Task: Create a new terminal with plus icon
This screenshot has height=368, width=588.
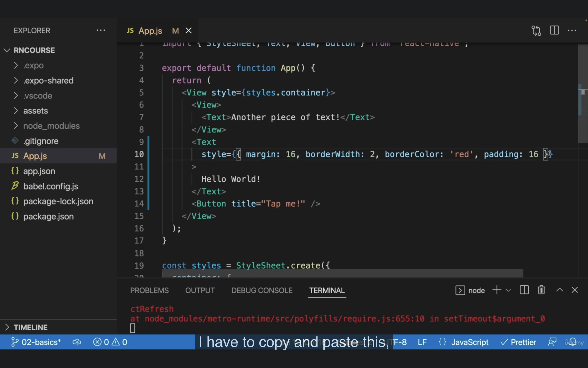Action: [497, 290]
